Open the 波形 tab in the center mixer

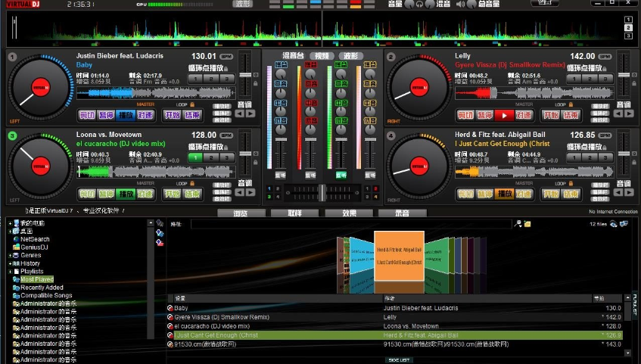350,56
